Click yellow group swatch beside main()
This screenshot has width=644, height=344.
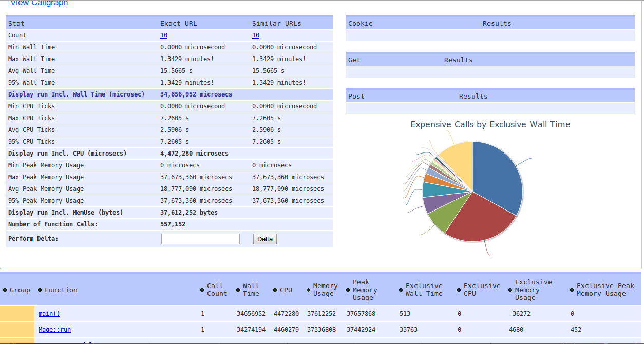coord(17,314)
